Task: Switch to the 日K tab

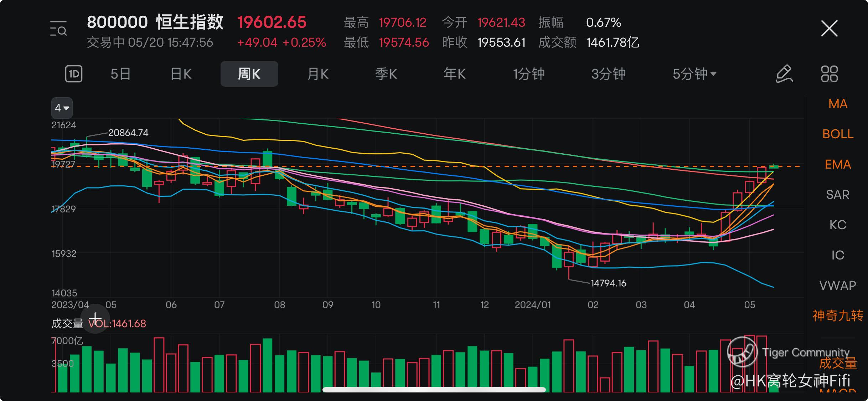Action: pos(181,74)
